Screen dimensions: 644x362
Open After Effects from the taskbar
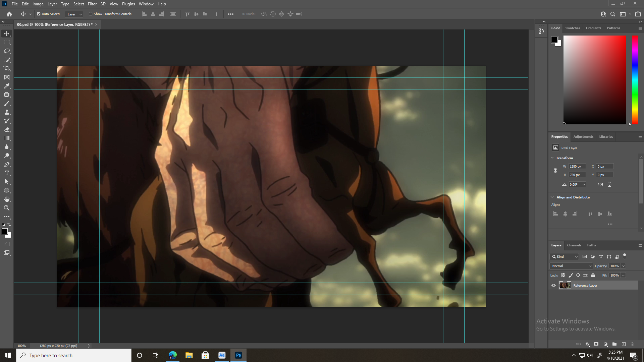pyautogui.click(x=222, y=355)
